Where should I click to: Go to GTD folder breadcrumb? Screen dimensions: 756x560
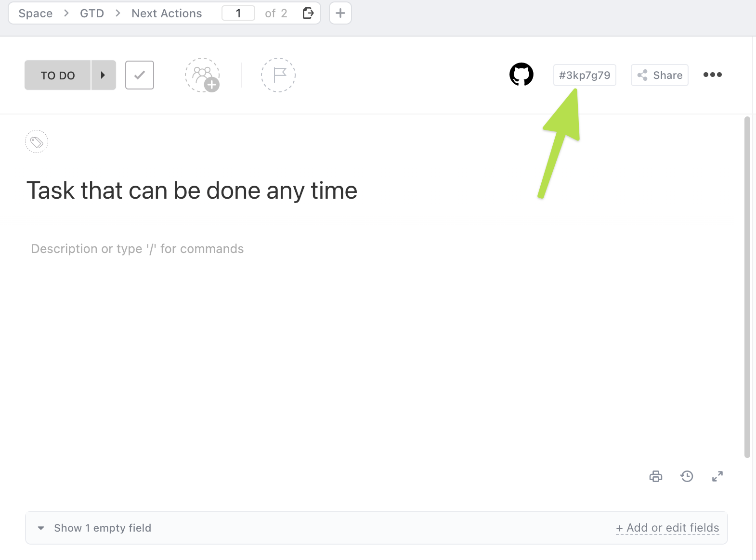(92, 13)
